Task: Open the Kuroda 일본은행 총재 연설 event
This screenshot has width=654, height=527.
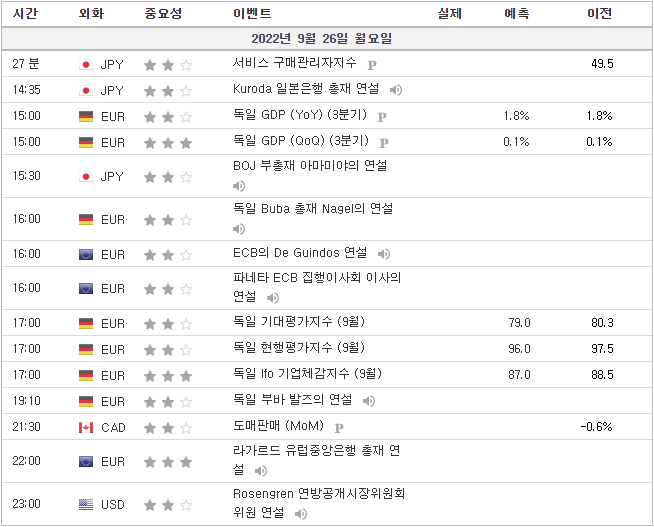Action: click(306, 89)
